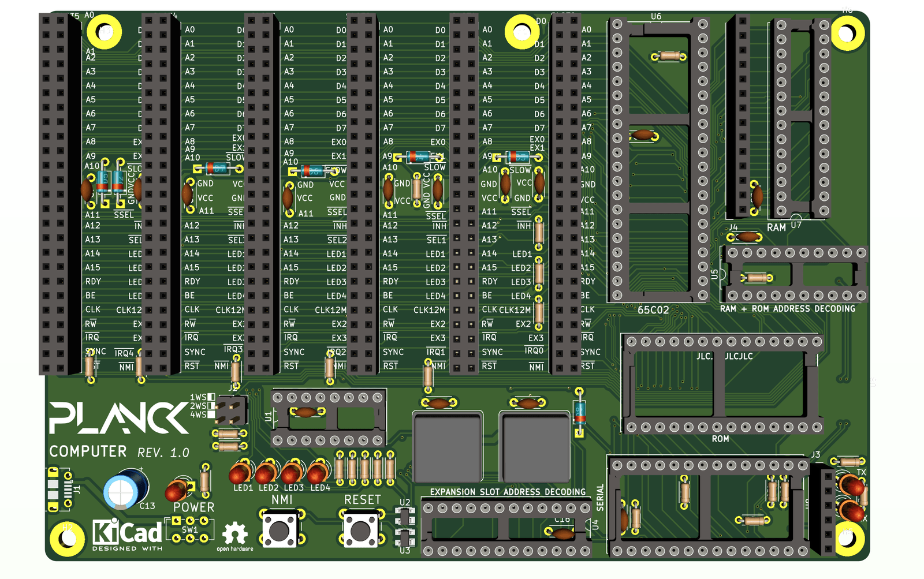
Task: Click the 1WS jumper marker box
Action: point(211,397)
